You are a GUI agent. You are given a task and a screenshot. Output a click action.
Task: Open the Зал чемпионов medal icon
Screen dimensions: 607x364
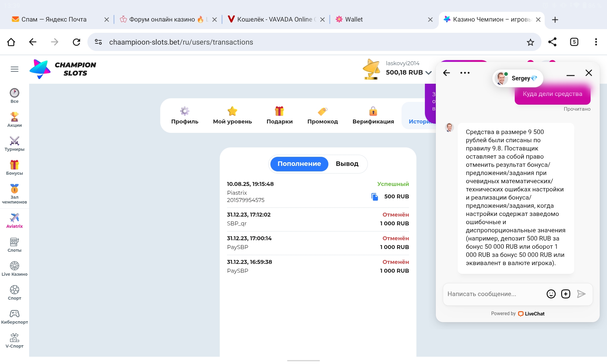click(x=14, y=189)
